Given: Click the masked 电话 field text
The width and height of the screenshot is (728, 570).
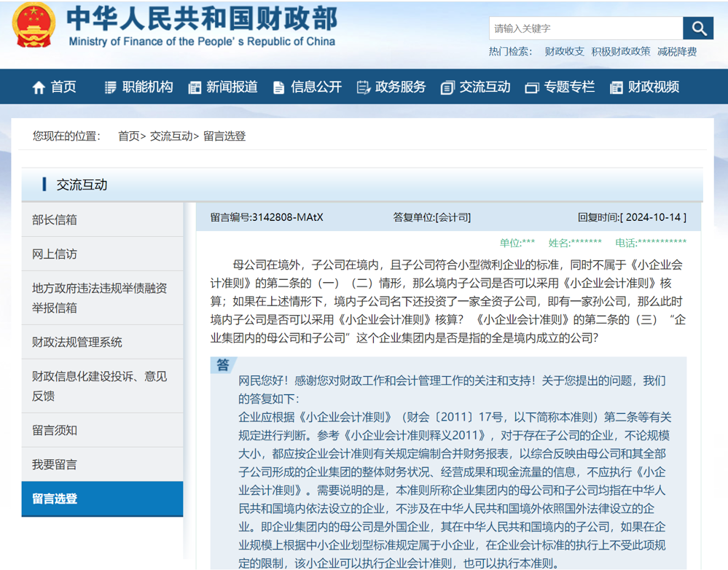Looking at the screenshot, I should click(x=651, y=243).
